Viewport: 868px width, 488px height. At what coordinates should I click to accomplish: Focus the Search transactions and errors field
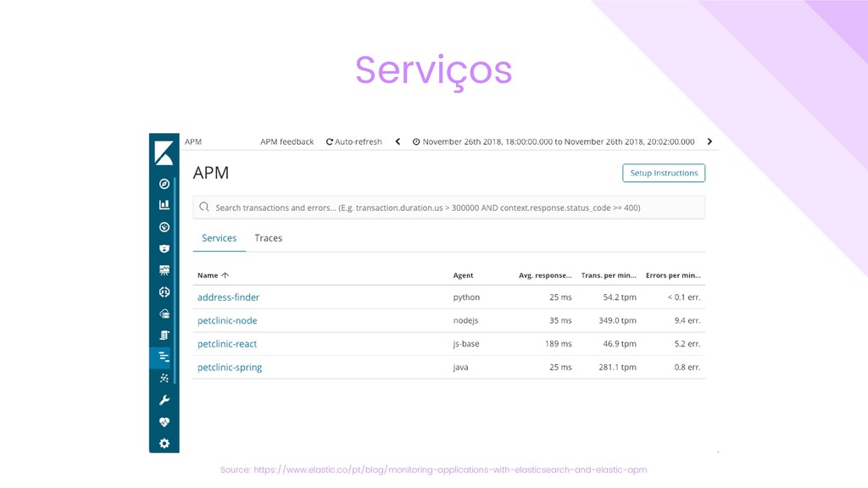(x=449, y=208)
